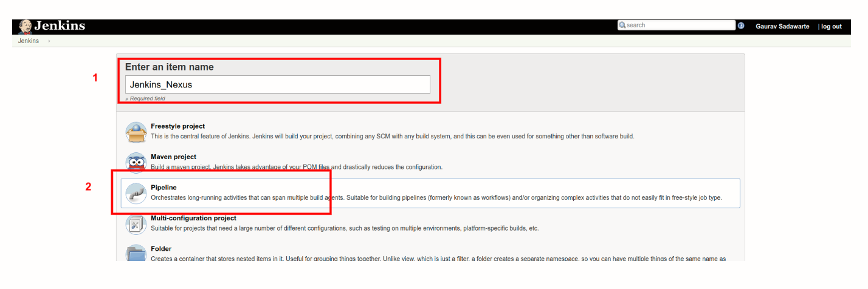The image size is (868, 289).
Task: Select the Folder icon
Action: point(136,254)
